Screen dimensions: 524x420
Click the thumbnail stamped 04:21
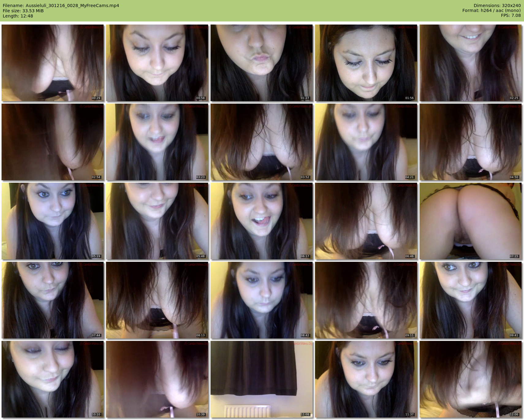point(366,142)
